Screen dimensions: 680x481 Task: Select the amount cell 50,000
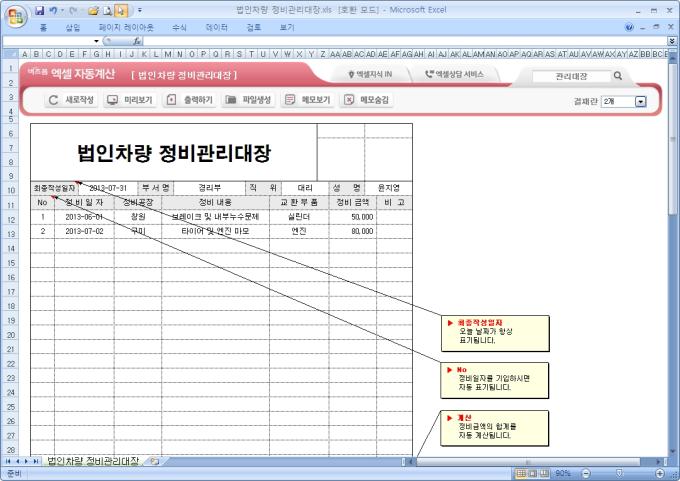click(x=353, y=217)
